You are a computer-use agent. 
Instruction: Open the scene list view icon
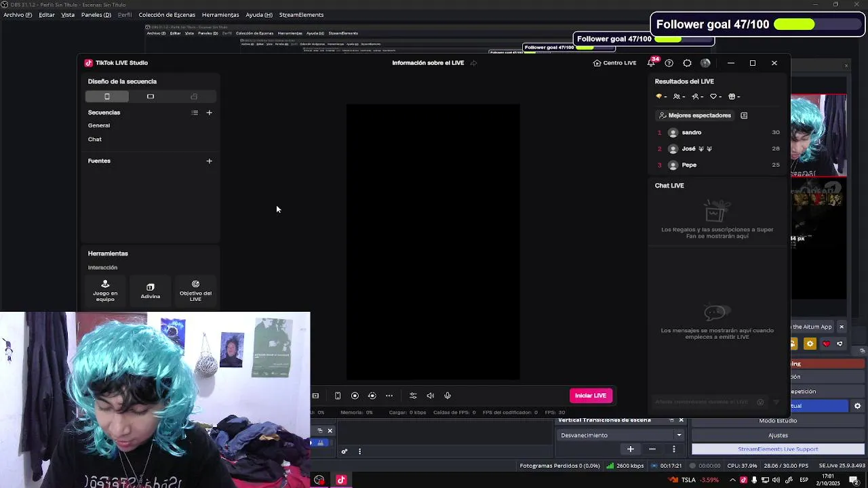point(195,113)
